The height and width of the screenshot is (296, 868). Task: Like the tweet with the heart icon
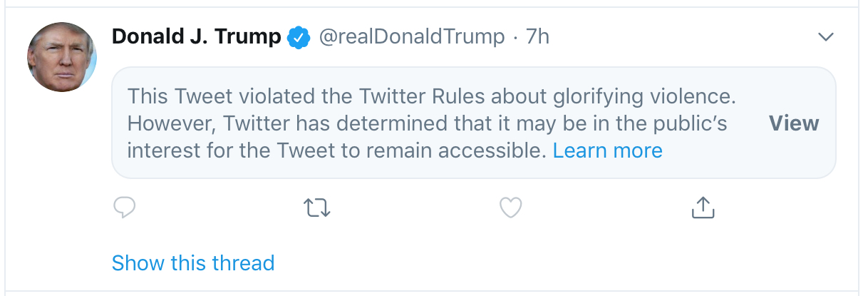point(510,208)
